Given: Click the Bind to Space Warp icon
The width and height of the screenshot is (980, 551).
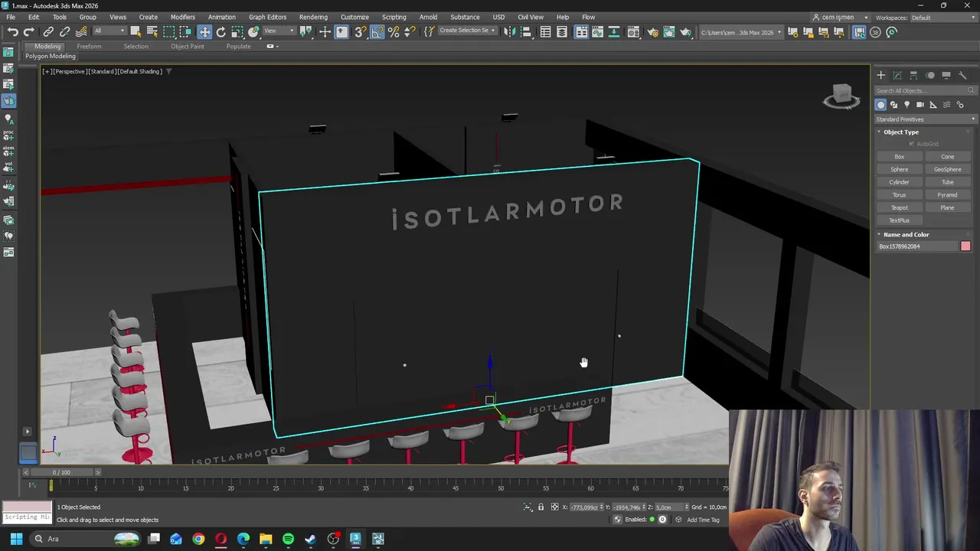Looking at the screenshot, I should click(x=81, y=32).
